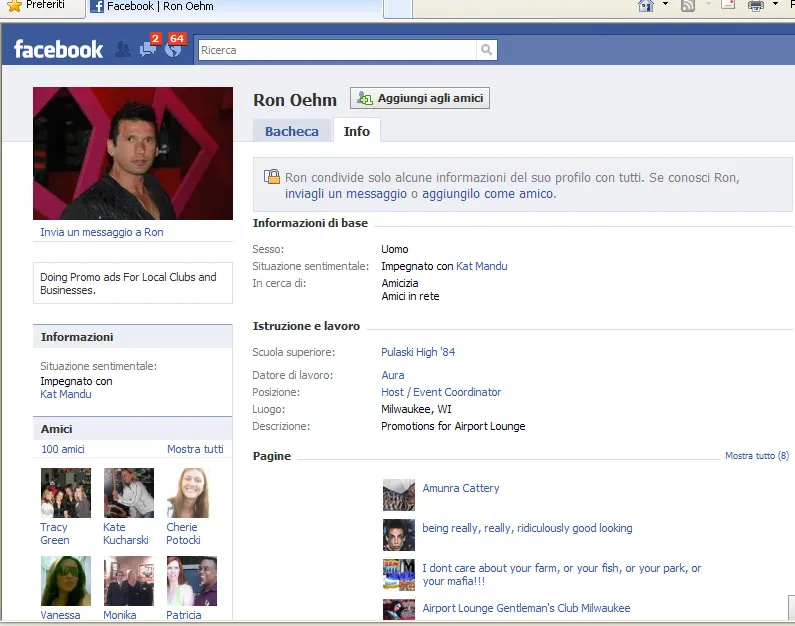Open messages icon with 2 badge
Image resolution: width=795 pixels, height=626 pixels.
[x=148, y=49]
